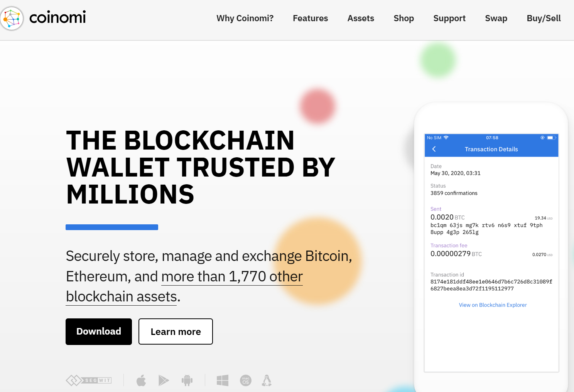Viewport: 574px width, 392px height.
Task: Go to the Assets page
Action: coord(361,19)
